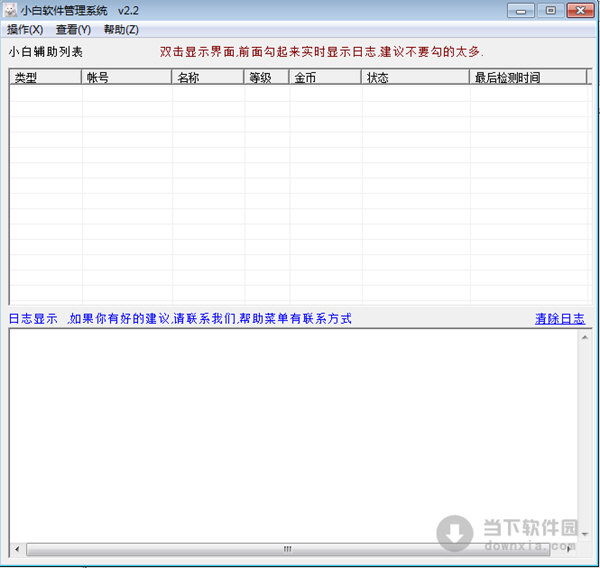
Task: Open the 操作(X) menu
Action: [25, 30]
